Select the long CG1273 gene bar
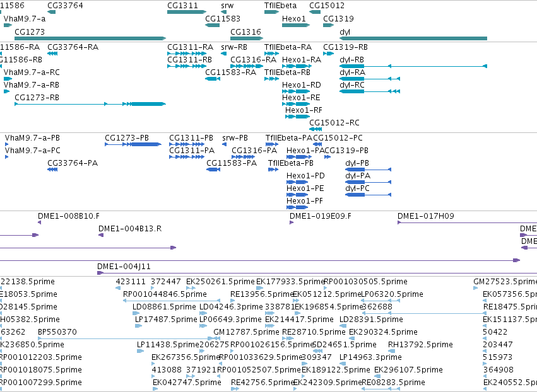The image size is (537, 392). point(90,38)
